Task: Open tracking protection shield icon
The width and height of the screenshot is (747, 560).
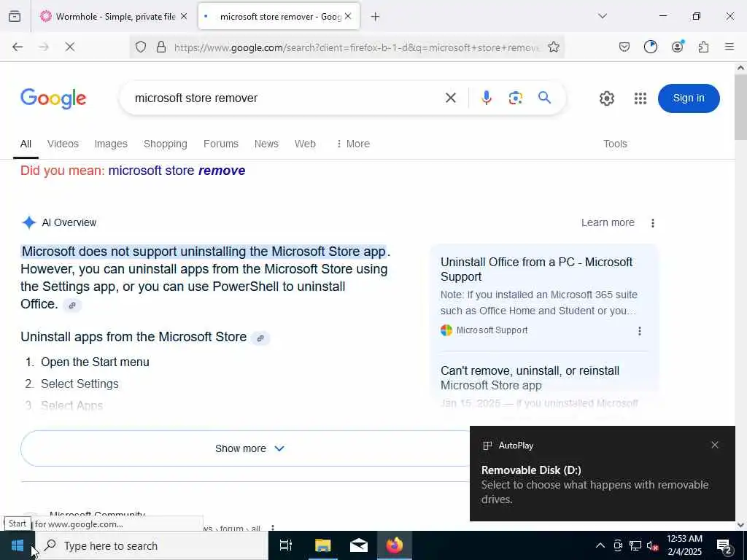Action: [141, 47]
